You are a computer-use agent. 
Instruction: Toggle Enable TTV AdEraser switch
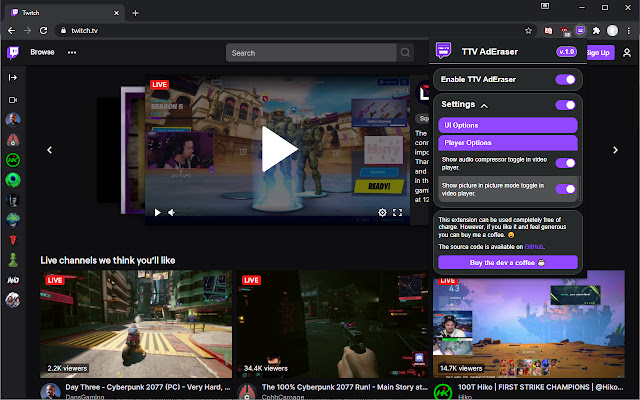pos(565,79)
